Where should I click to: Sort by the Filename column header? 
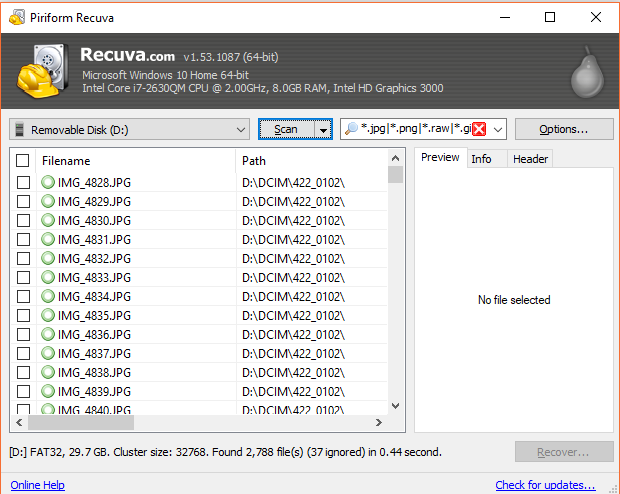click(x=136, y=161)
